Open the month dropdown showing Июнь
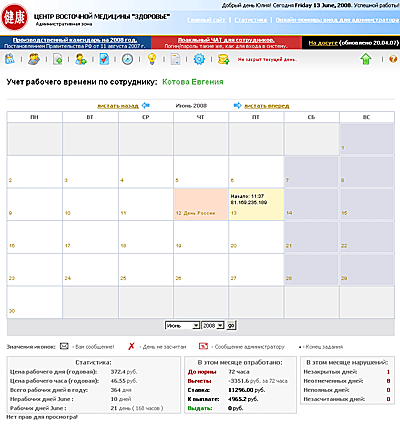400x425 pixels. click(x=182, y=326)
